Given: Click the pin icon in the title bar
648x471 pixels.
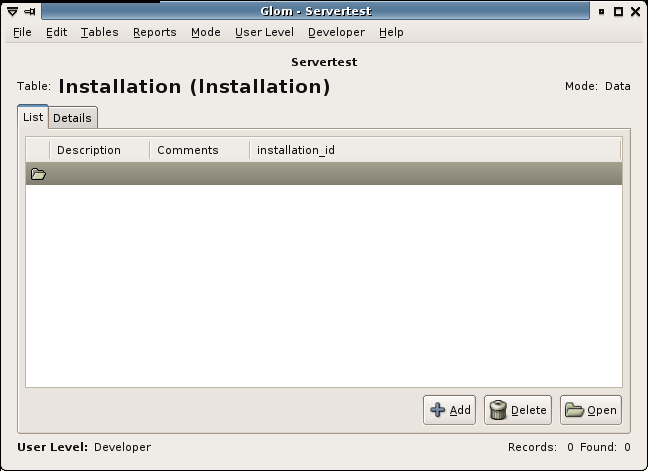Looking at the screenshot, I should click(x=30, y=12).
